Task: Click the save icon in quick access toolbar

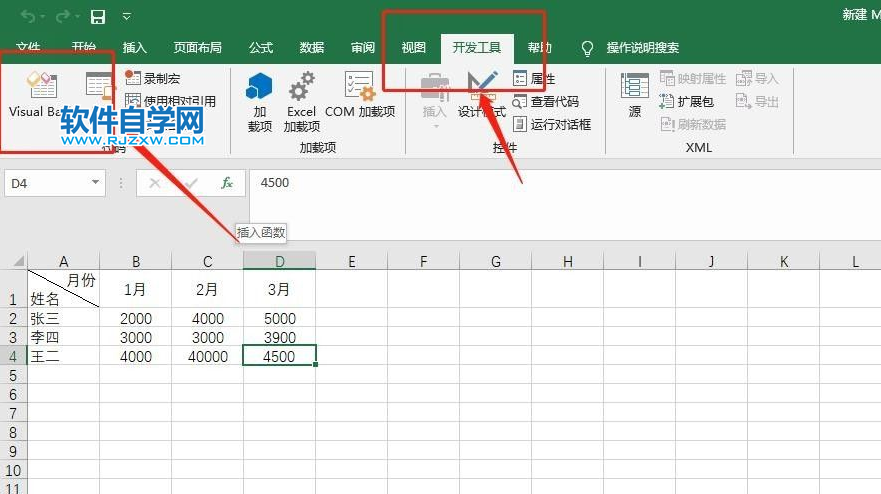Action: [98, 16]
